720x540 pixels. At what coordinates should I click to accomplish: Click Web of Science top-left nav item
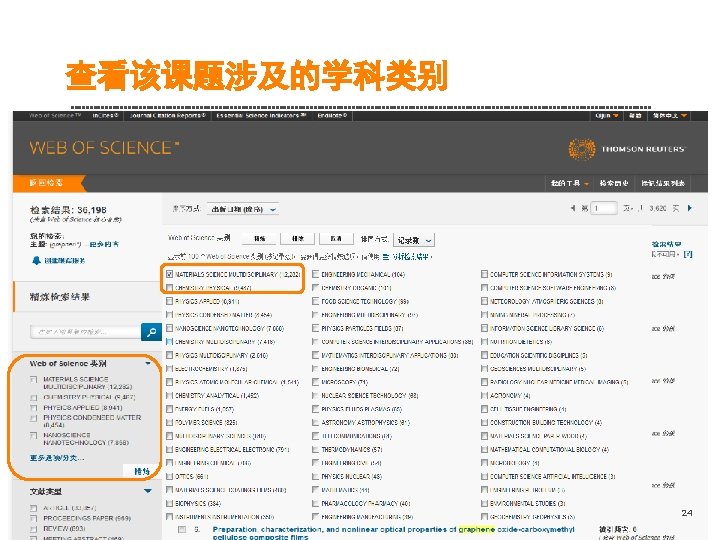click(x=55, y=115)
